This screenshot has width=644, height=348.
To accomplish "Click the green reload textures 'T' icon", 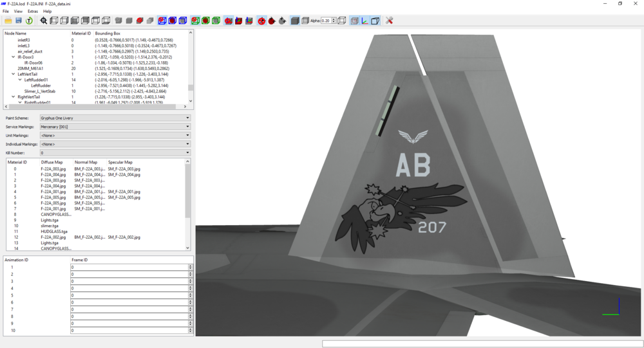I will 29,21.
